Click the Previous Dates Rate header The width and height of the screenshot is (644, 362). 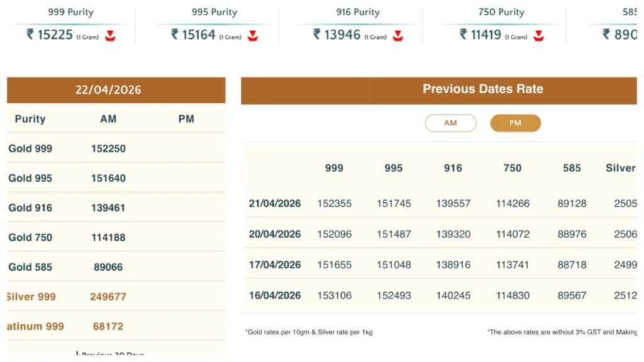[482, 89]
